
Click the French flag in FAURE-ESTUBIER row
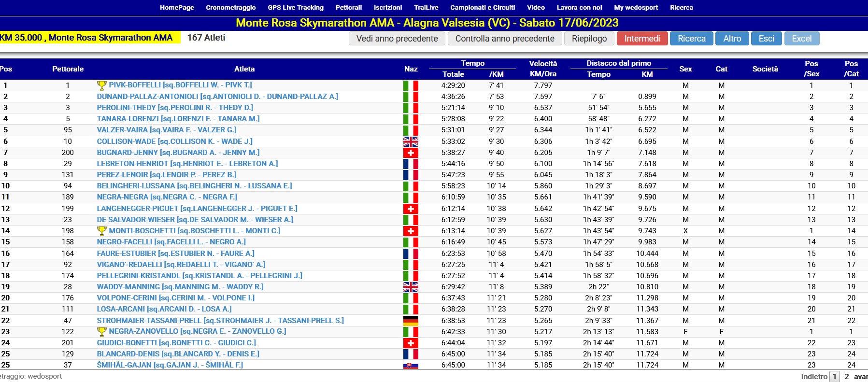[411, 254]
